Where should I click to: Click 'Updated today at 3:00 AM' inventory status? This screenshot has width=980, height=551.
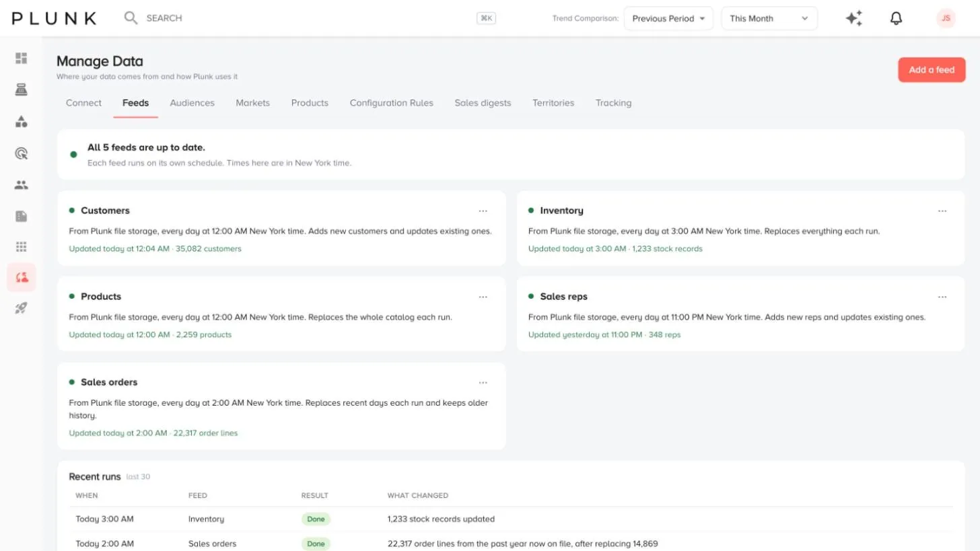[x=577, y=249]
